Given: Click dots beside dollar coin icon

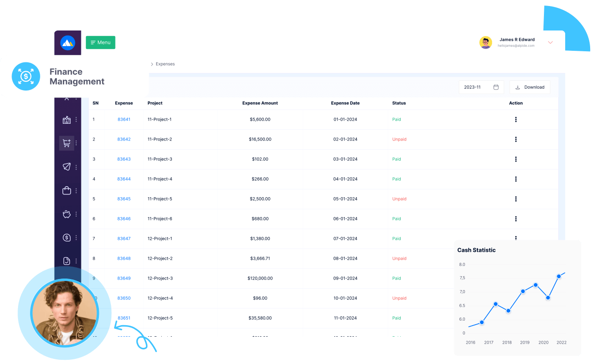Looking at the screenshot, I should tap(76, 237).
